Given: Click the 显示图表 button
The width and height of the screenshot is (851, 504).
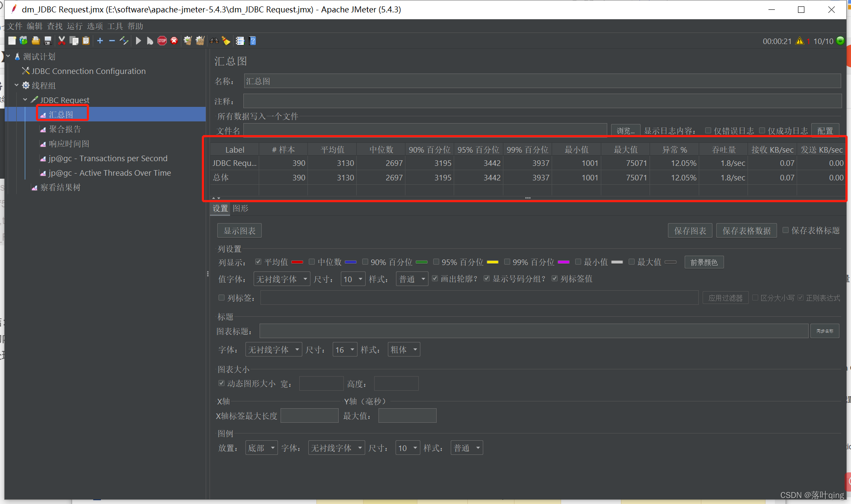Looking at the screenshot, I should point(239,230).
